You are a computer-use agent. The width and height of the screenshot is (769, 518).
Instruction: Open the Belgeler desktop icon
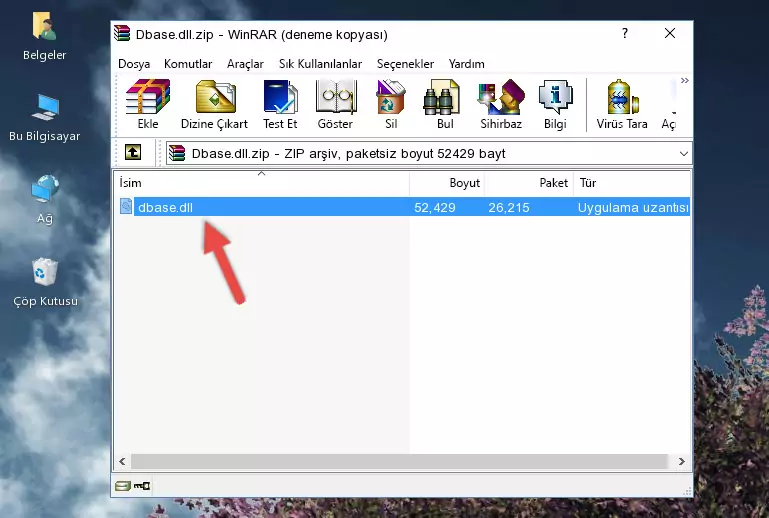[44, 26]
